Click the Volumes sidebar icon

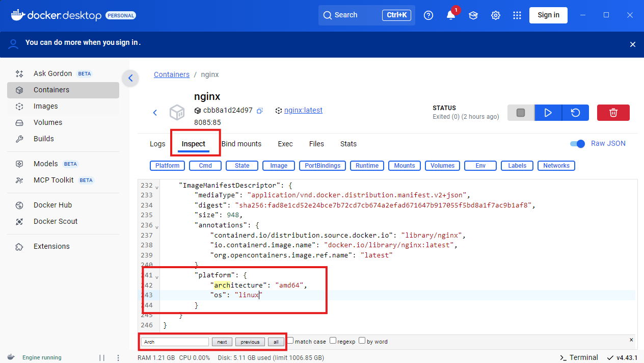click(19, 122)
